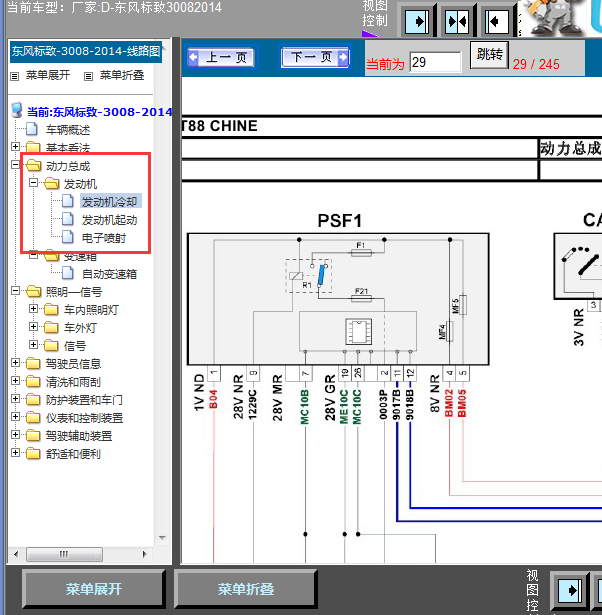Click the page number field showing 29
The height and width of the screenshot is (615, 602).
tap(435, 62)
